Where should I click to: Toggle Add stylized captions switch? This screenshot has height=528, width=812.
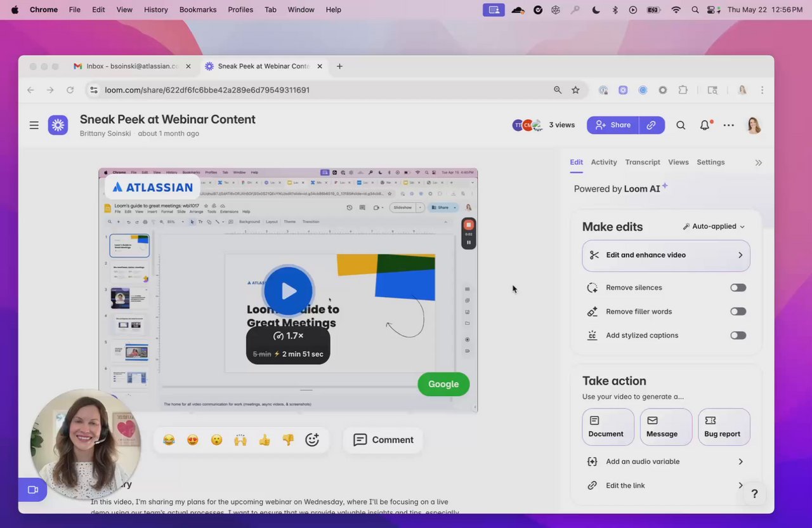click(738, 335)
